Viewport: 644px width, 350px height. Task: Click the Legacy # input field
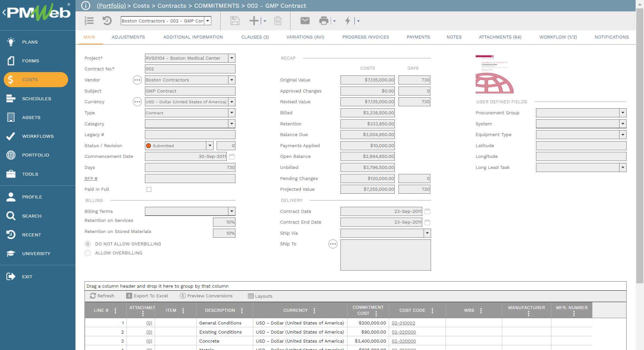190,134
